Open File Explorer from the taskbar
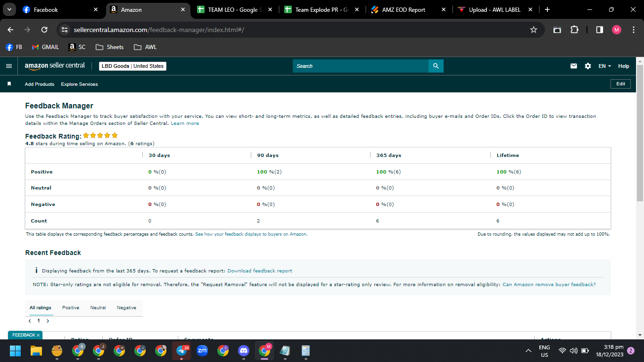This screenshot has height=362, width=644. point(36,351)
